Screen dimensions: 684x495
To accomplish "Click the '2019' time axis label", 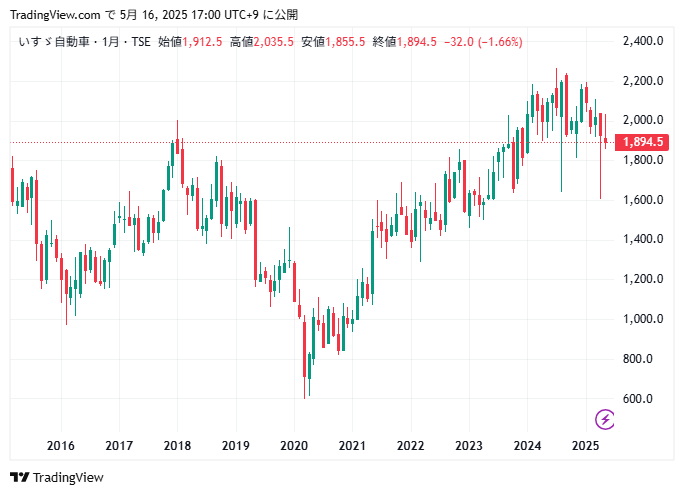I will [236, 446].
